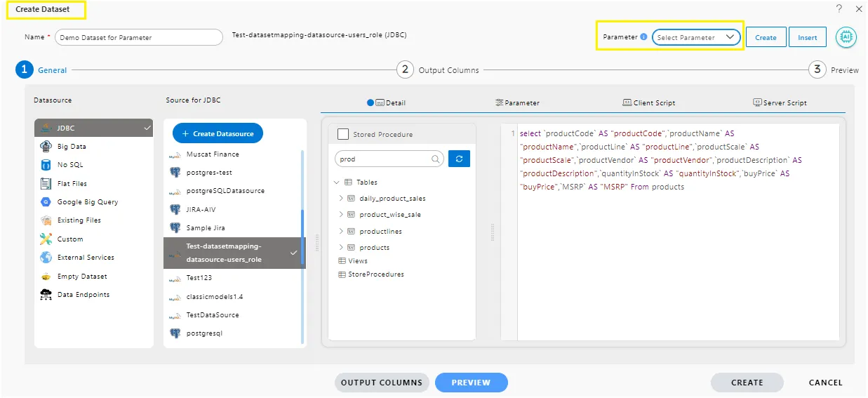Click the table search field containing prod
Image resolution: width=868 pixels, height=398 pixels.
coord(389,159)
